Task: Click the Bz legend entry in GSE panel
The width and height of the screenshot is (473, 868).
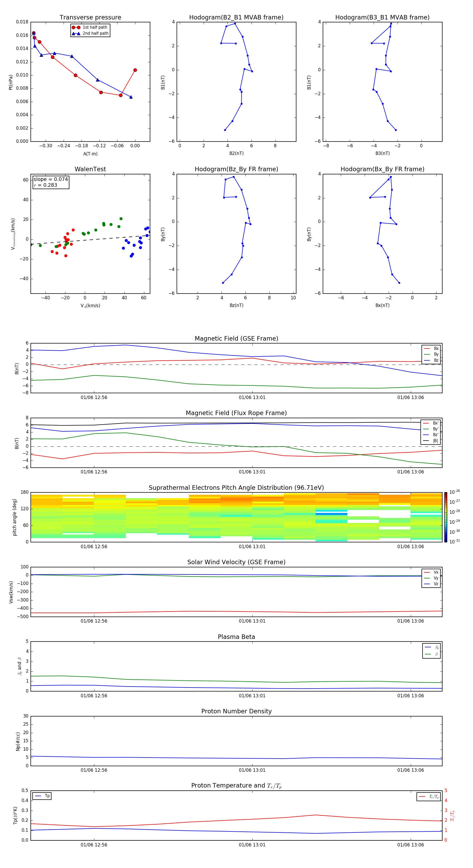Action: 431,360
